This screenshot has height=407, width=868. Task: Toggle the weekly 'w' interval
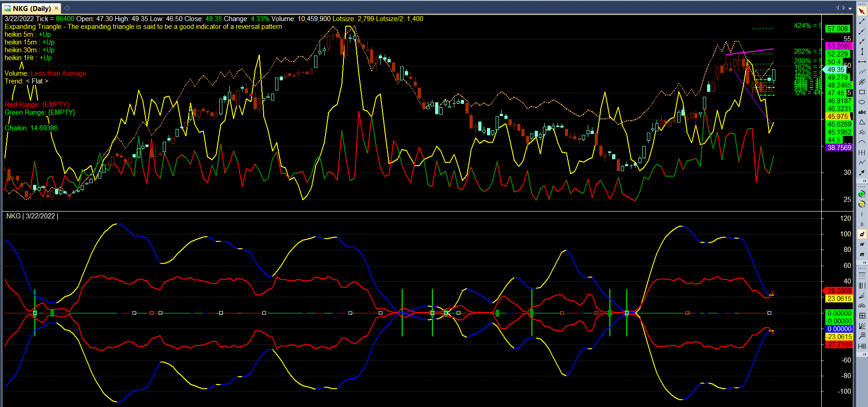862,244
